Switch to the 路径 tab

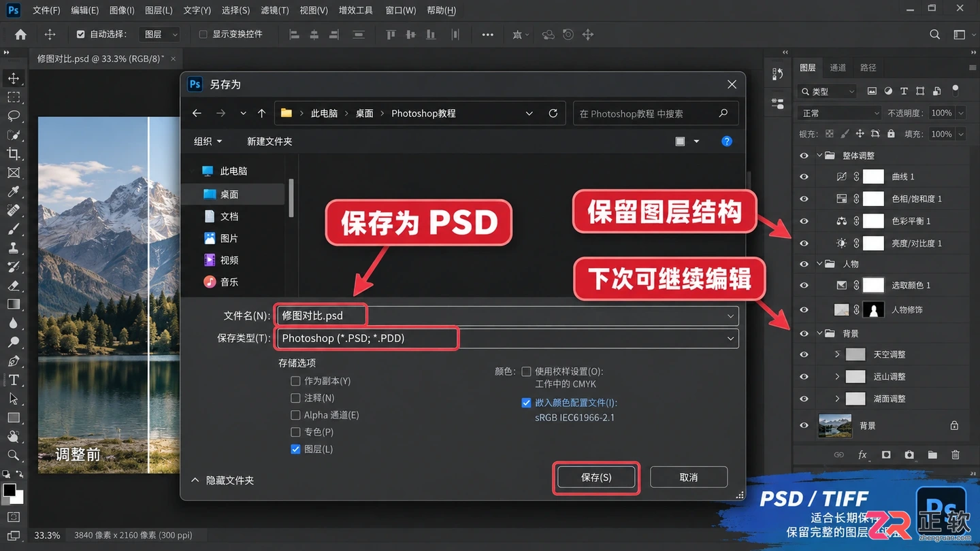(868, 67)
